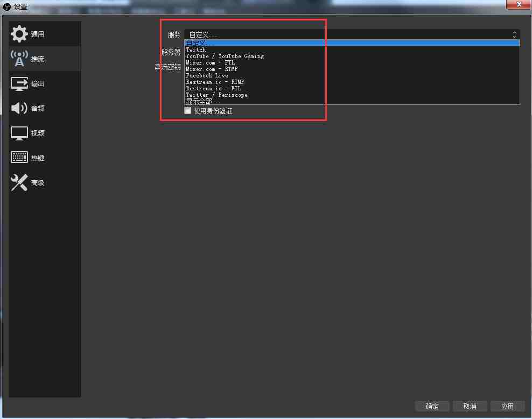
Task: Apply changes with the 应用 button
Action: (508, 406)
